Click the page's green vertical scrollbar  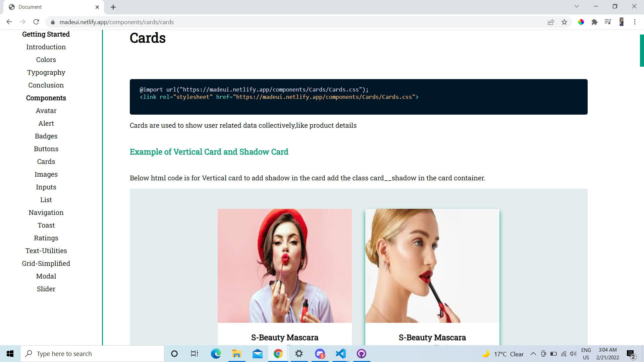tap(642, 50)
